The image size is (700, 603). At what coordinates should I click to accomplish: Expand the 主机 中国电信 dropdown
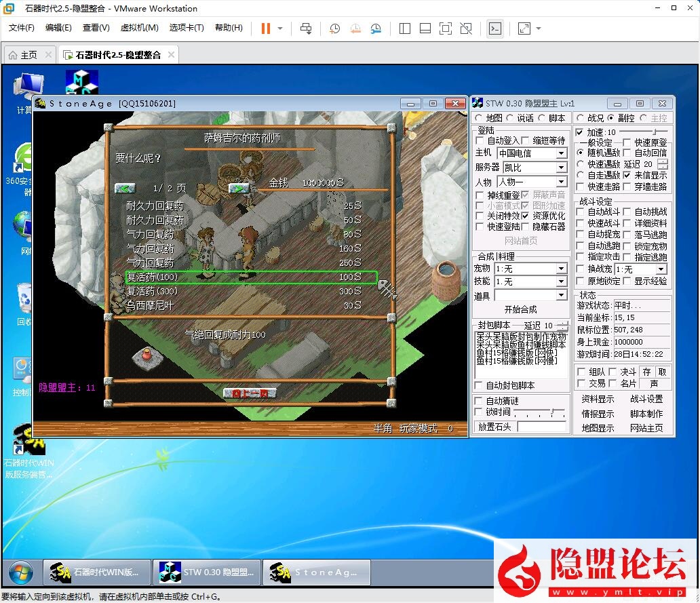click(x=561, y=153)
